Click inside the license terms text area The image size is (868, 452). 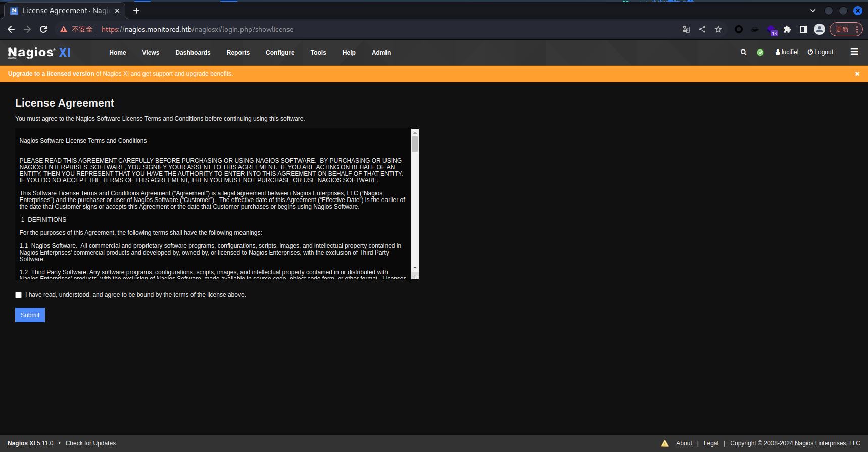click(x=213, y=204)
